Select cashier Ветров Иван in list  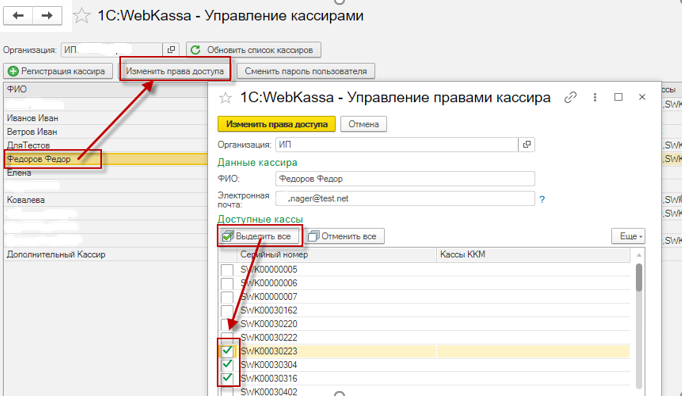click(106, 131)
